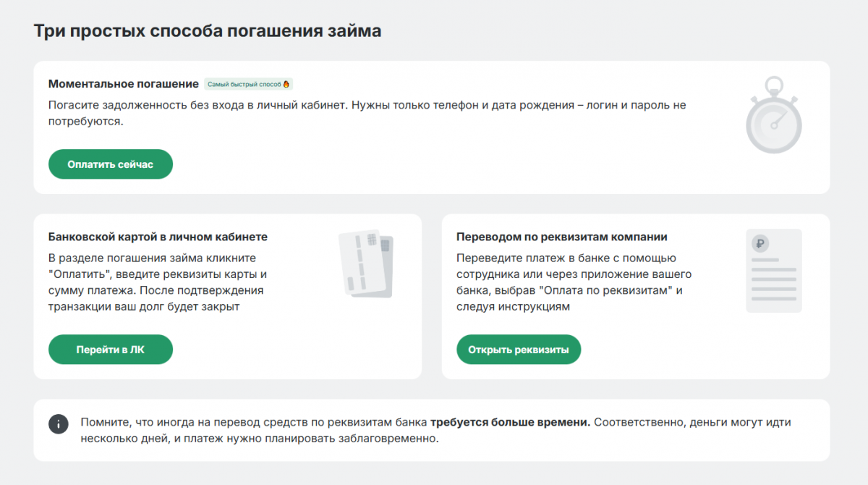Click the ruble document illustration icon
868x485 pixels.
click(773, 271)
